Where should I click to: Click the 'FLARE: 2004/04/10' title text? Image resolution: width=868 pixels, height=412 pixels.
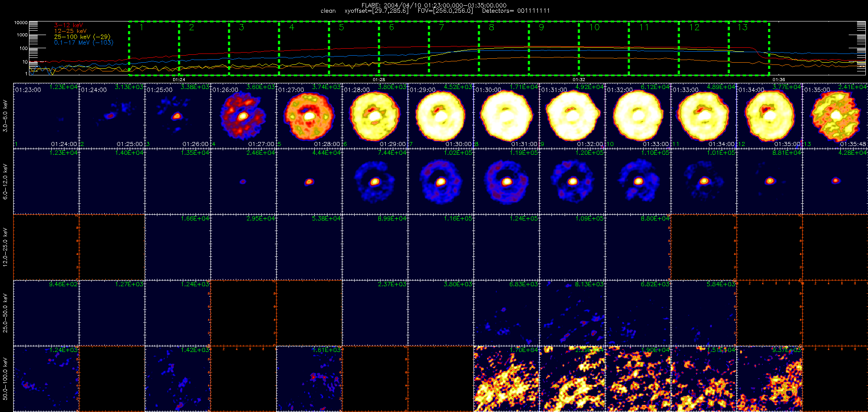[391, 5]
